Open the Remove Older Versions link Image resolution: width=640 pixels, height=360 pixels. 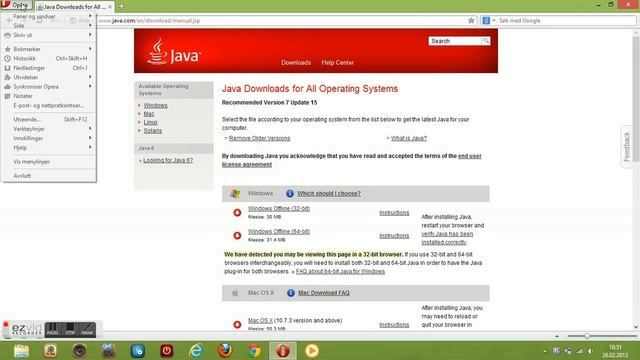260,138
